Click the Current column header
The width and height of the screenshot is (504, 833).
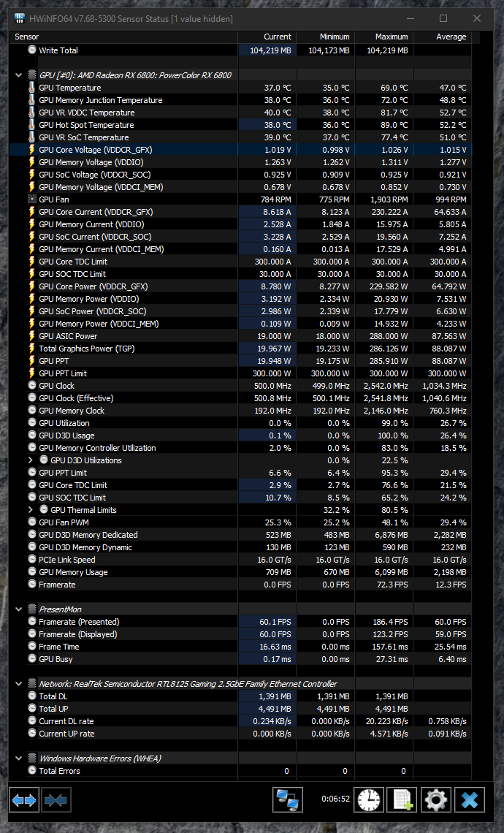point(267,37)
